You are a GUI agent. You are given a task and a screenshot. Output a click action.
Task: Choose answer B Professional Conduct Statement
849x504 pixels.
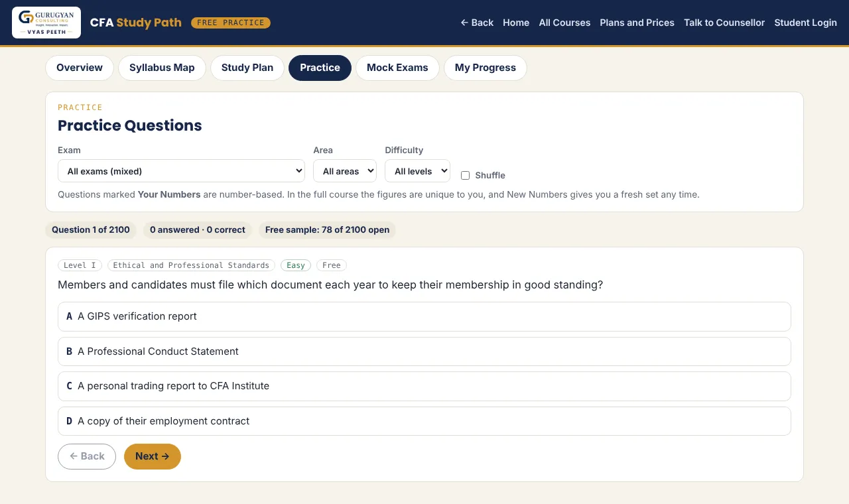point(424,351)
